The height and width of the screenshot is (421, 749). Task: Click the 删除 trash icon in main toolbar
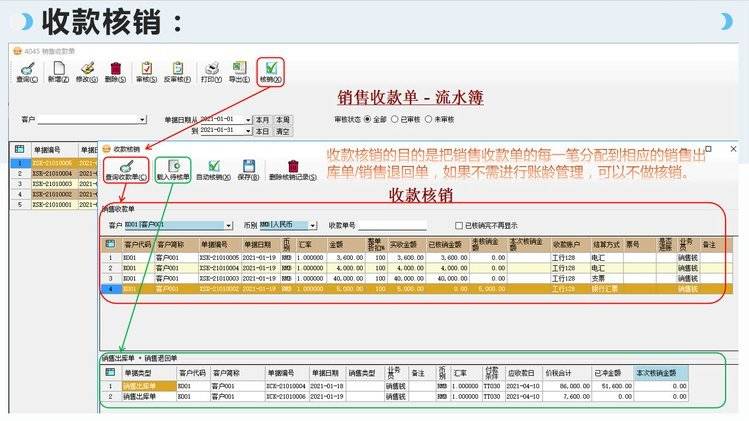point(116,70)
